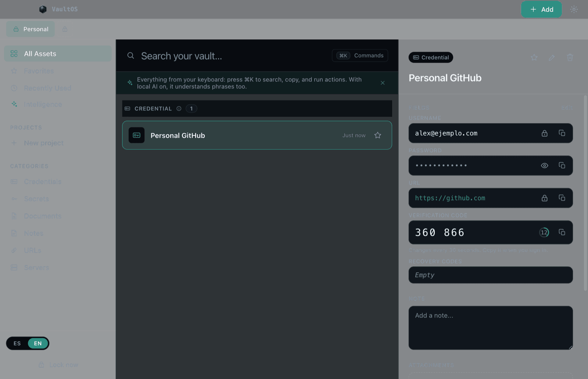Click the Personal GitHub detail title
Screen dimensions: 588x379
(x=445, y=78)
